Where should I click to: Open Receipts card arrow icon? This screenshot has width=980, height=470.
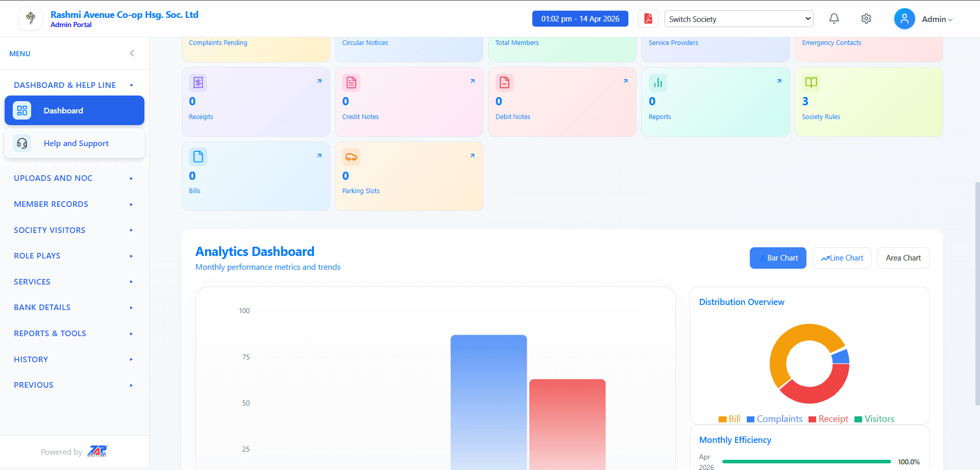click(x=320, y=81)
